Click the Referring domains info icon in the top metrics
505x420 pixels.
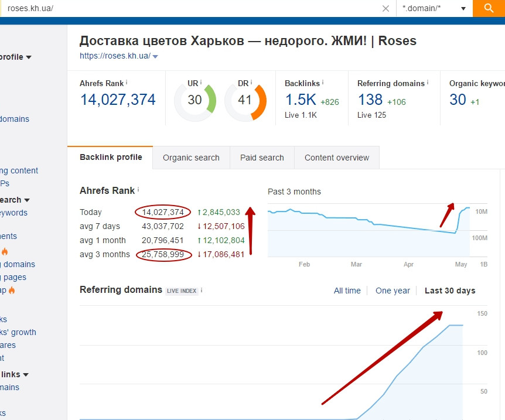[x=428, y=83]
